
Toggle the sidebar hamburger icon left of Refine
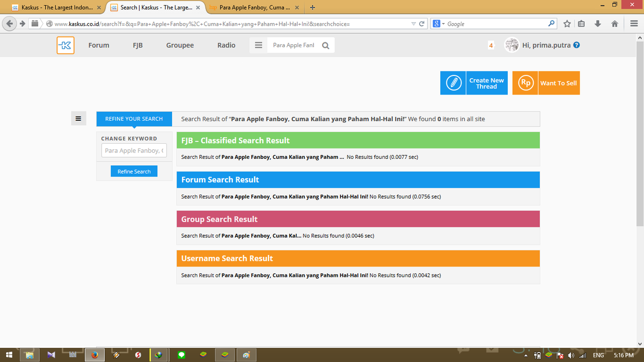tap(78, 119)
